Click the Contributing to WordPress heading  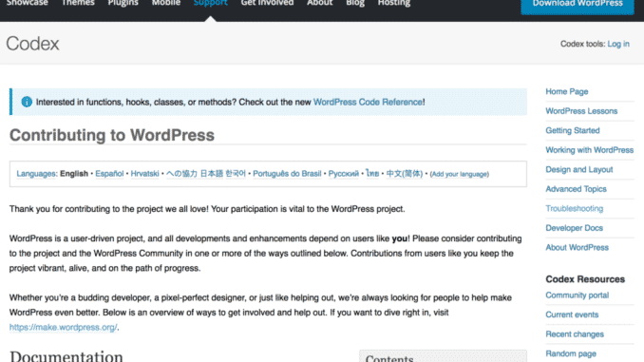click(x=112, y=135)
